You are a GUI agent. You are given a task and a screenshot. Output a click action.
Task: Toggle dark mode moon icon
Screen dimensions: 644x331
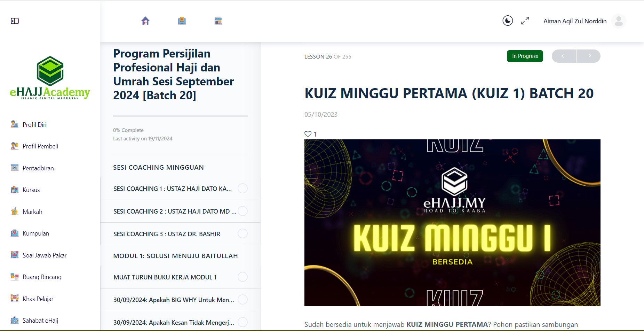[508, 21]
